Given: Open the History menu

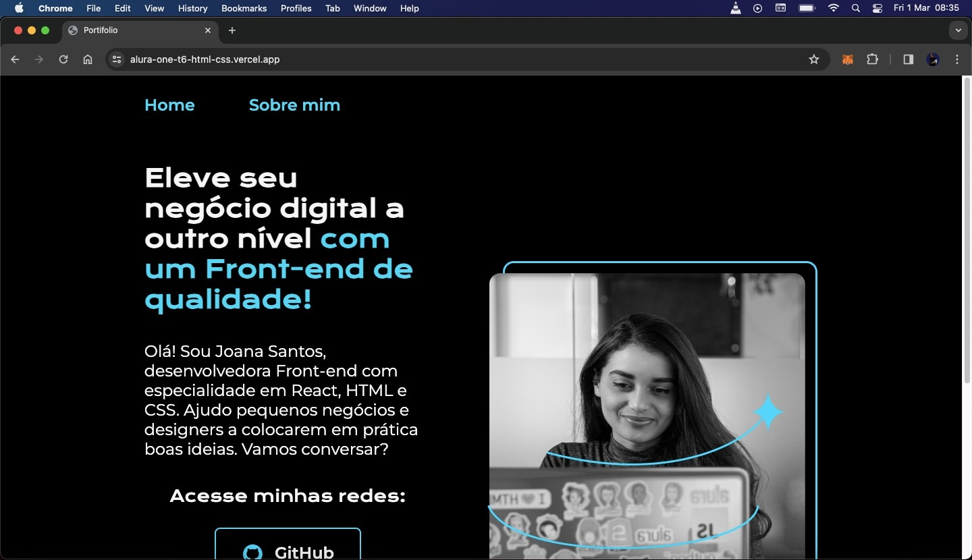Looking at the screenshot, I should pyautogui.click(x=193, y=8).
